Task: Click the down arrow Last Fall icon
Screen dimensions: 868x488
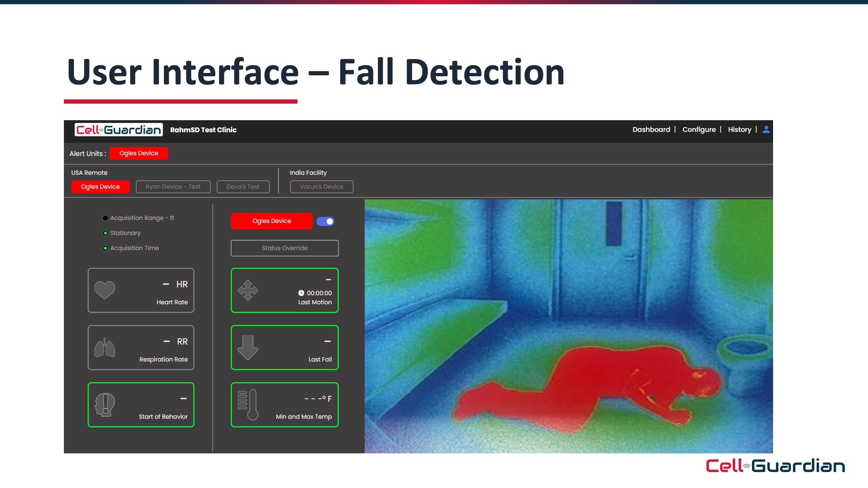Action: (248, 347)
